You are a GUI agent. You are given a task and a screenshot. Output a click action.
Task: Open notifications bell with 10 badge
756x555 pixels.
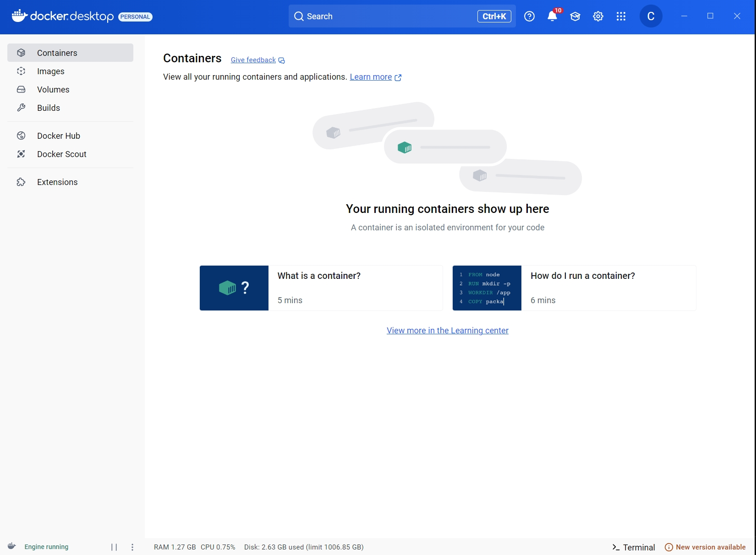click(x=553, y=16)
